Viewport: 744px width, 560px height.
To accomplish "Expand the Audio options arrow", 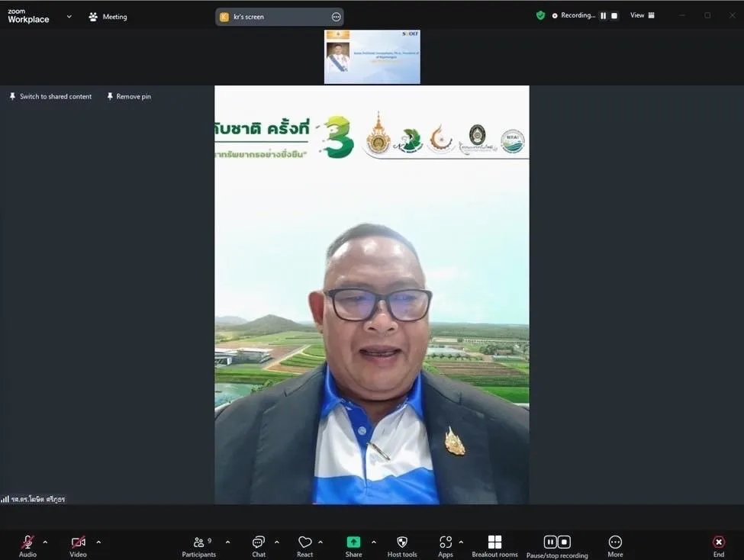I will tap(45, 542).
